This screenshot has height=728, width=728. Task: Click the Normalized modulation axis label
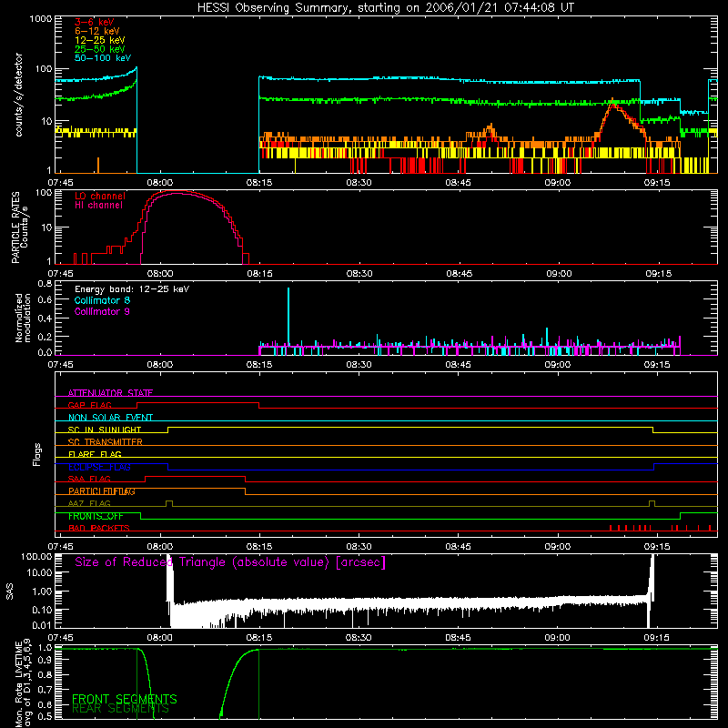[23, 318]
